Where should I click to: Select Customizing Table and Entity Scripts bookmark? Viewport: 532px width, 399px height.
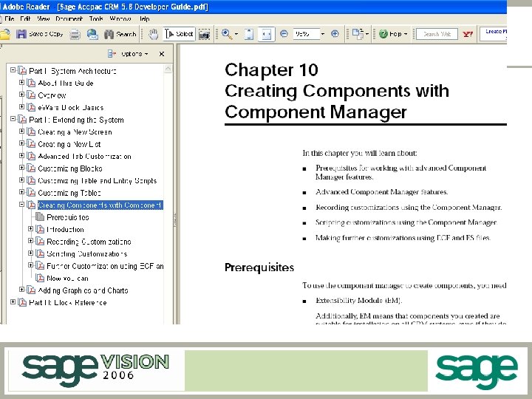point(97,181)
